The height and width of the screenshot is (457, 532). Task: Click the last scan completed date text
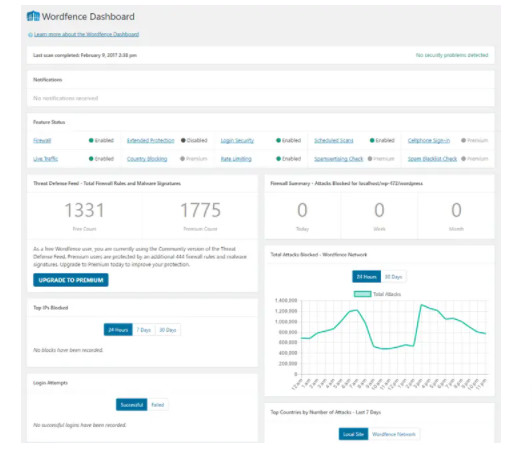(x=85, y=55)
